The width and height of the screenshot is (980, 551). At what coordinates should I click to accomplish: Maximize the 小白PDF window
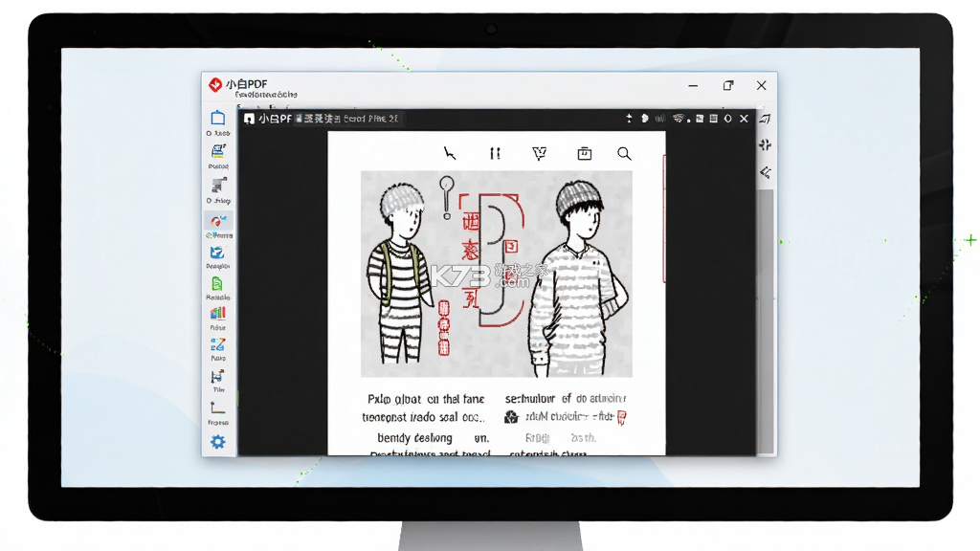pyautogui.click(x=728, y=85)
